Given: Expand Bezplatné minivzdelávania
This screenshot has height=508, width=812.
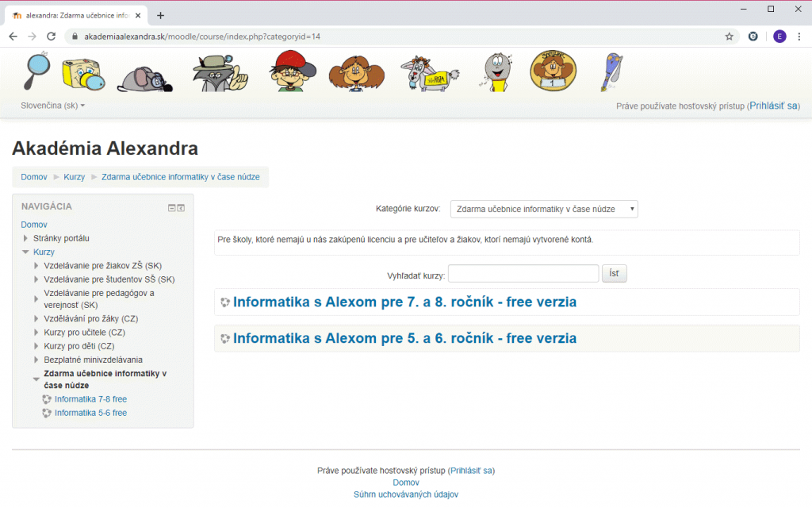Looking at the screenshot, I should pos(36,360).
